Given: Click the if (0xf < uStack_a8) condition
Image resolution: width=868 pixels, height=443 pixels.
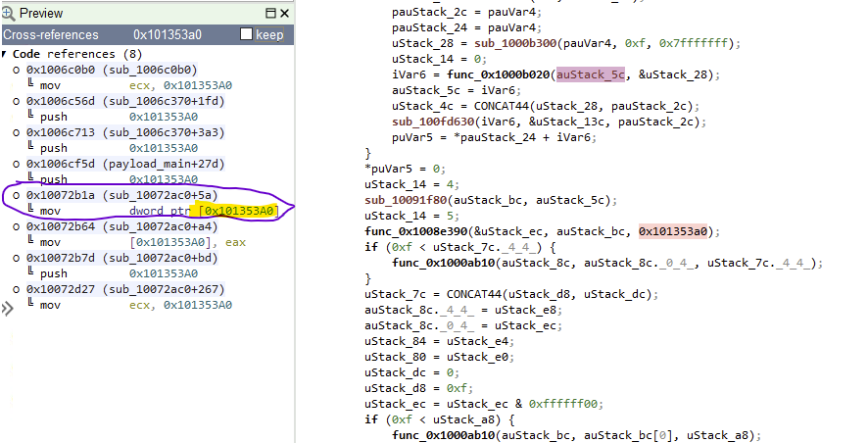Looking at the screenshot, I should click(x=440, y=419).
